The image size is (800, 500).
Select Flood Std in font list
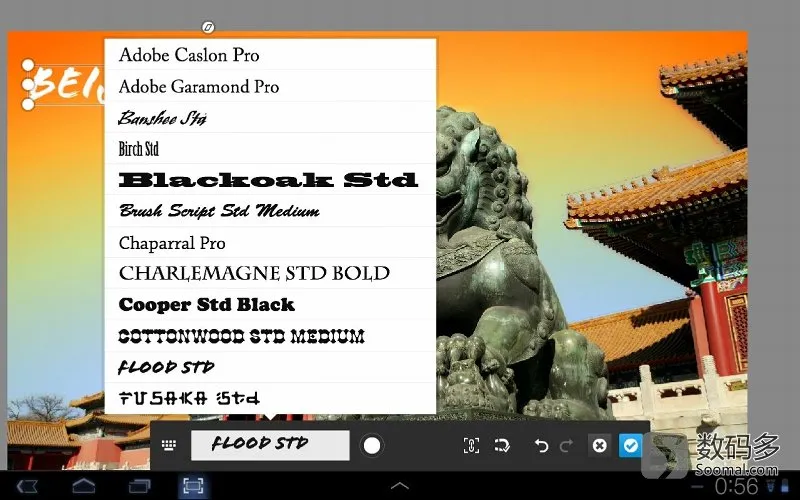pyautogui.click(x=270, y=367)
